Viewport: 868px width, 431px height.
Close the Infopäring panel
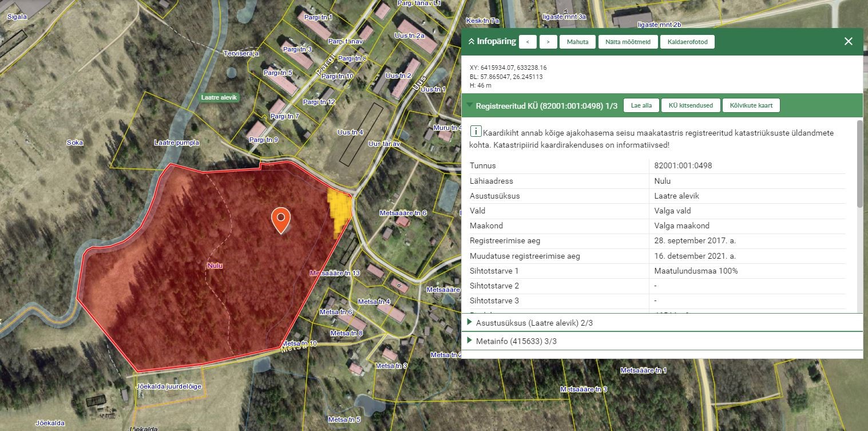pyautogui.click(x=848, y=41)
